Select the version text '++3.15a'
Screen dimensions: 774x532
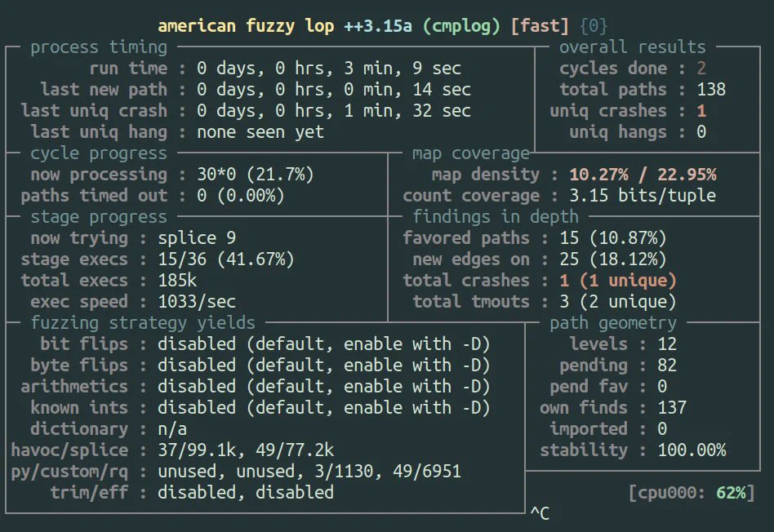[378, 25]
